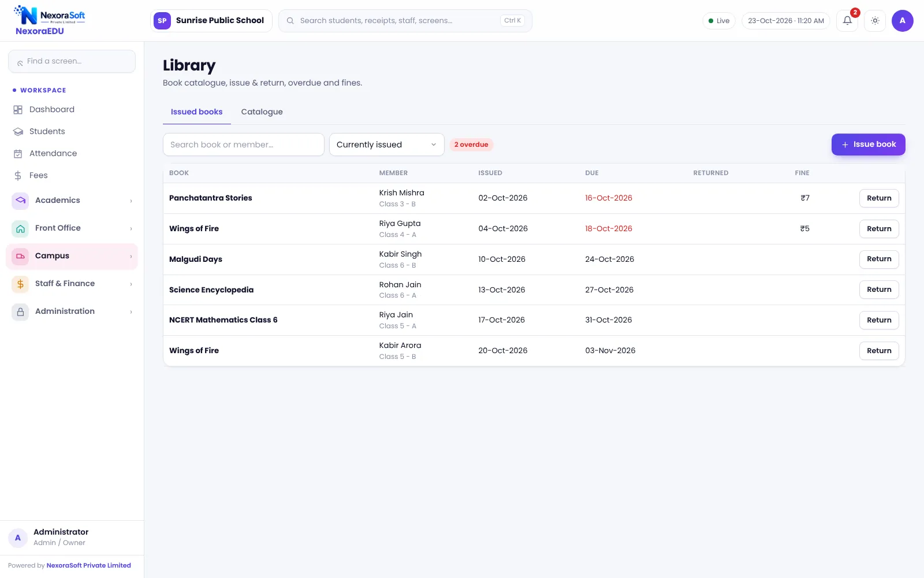Go to Students in the sidebar
This screenshot has width=924, height=578.
click(72, 132)
